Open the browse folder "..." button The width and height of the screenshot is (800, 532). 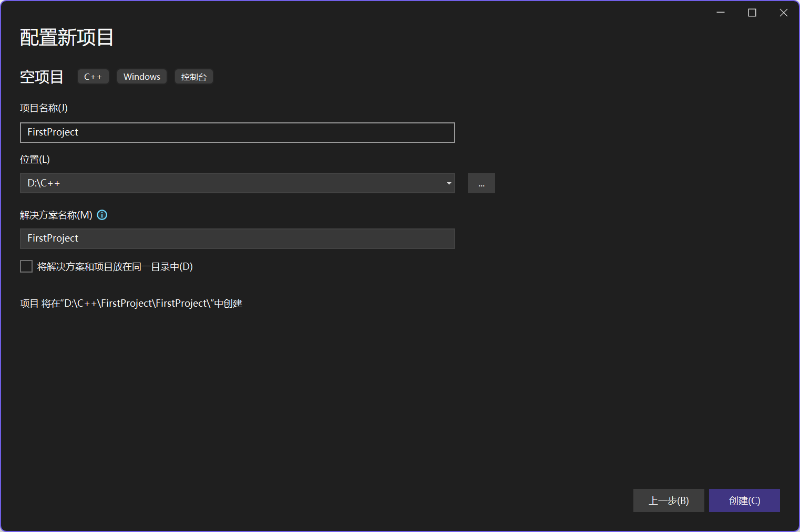481,183
